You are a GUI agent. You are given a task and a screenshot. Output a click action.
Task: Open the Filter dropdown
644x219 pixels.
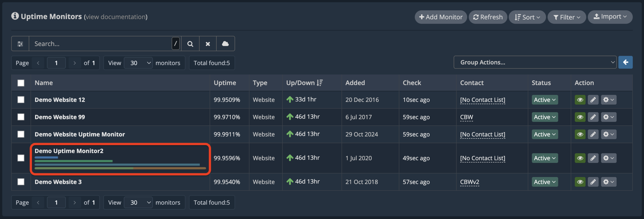pos(567,17)
